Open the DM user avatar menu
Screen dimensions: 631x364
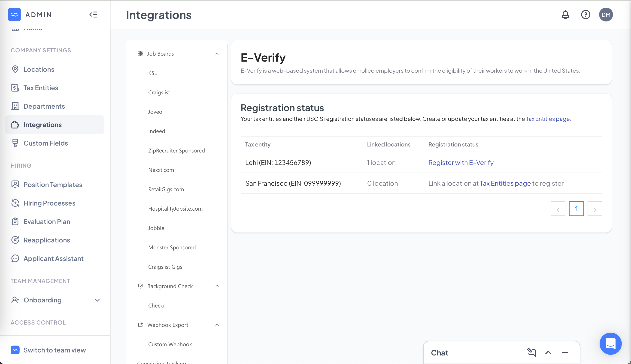point(606,15)
